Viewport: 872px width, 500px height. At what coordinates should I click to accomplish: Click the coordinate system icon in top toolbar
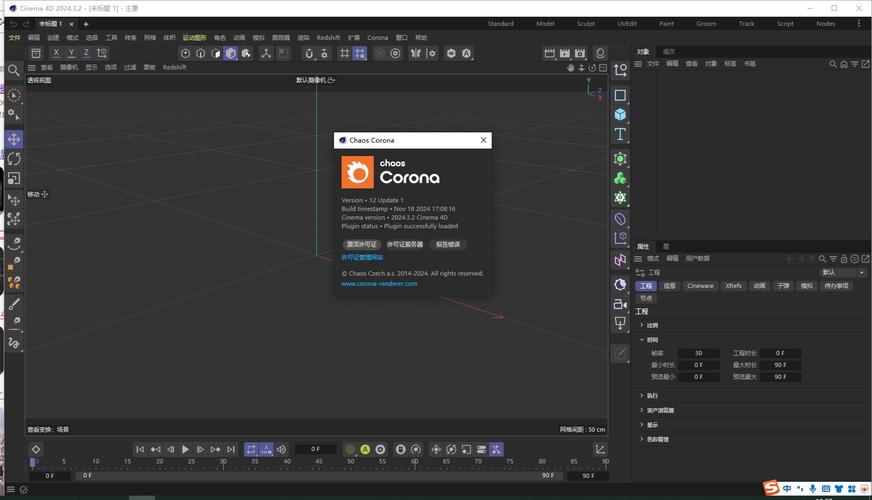click(x=102, y=53)
